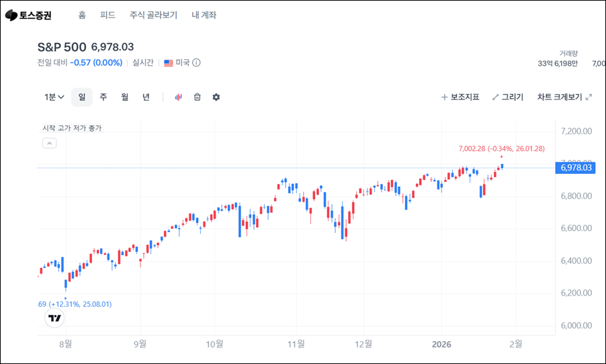Click the TradingView logo badge
The width and height of the screenshot is (606, 364).
pyautogui.click(x=54, y=318)
